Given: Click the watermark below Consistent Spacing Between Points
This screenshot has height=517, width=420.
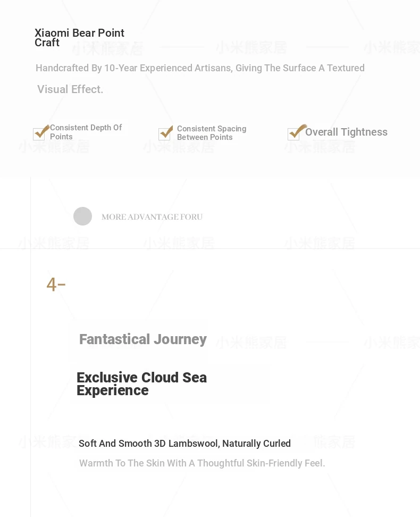Looking at the screenshot, I should [179, 147].
